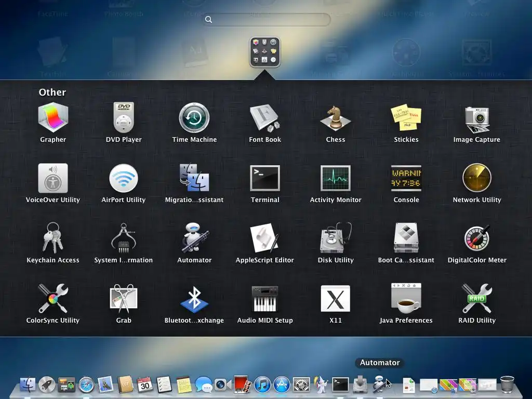Launch the Grab screenshot app
This screenshot has height=399, width=532.
tap(124, 298)
